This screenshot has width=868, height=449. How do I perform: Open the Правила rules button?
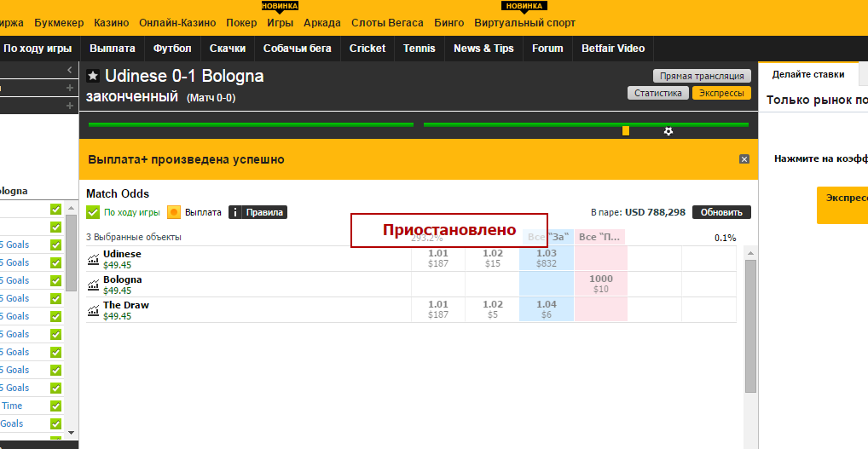tap(258, 212)
